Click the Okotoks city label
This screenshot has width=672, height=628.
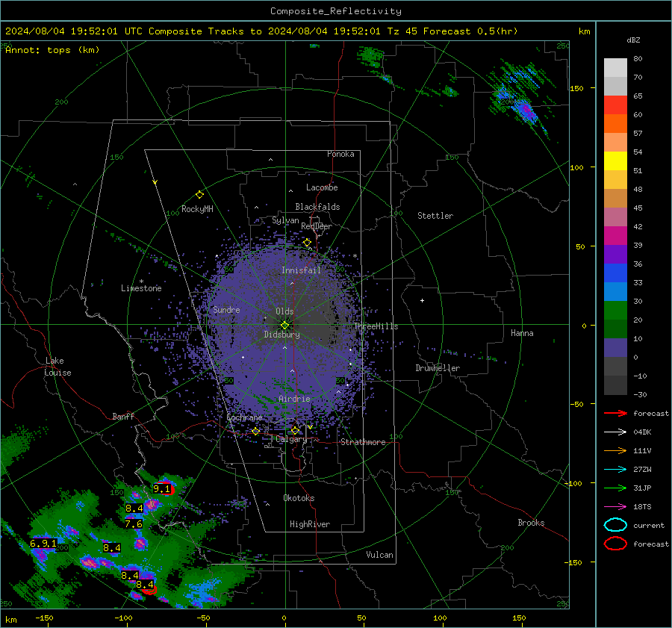click(299, 498)
